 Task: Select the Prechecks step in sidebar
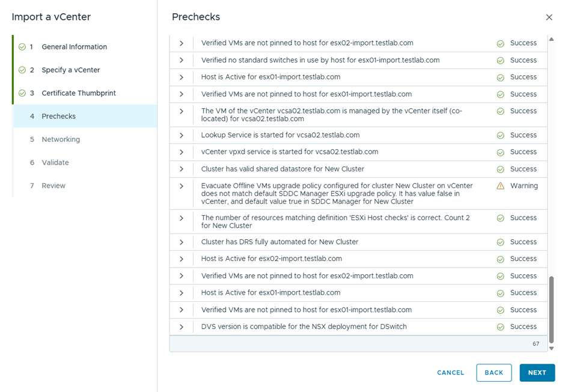58,116
